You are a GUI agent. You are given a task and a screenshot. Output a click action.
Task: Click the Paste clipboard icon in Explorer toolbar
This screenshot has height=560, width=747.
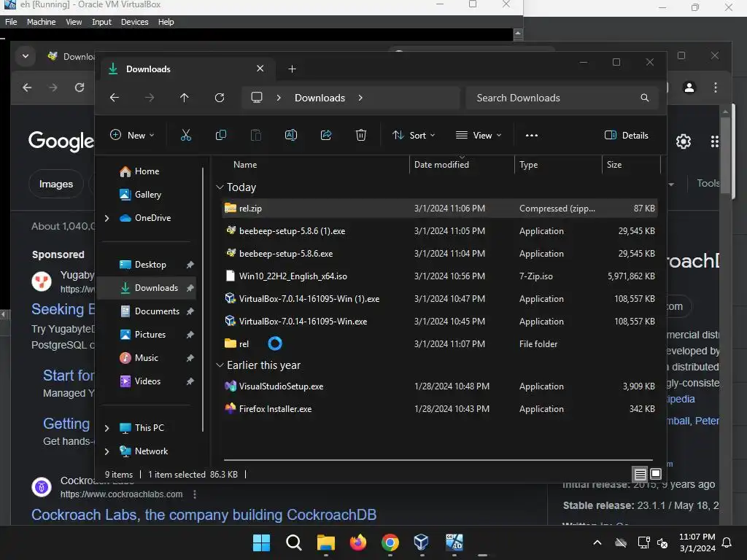(256, 135)
